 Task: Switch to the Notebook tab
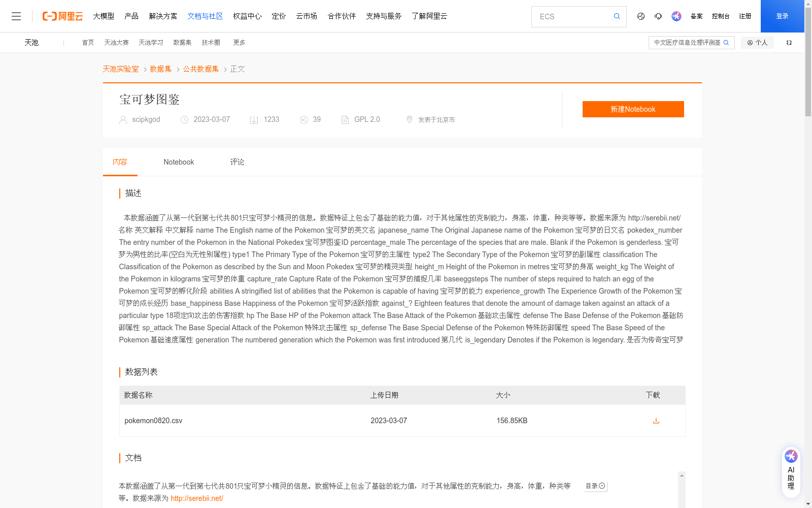(x=179, y=162)
